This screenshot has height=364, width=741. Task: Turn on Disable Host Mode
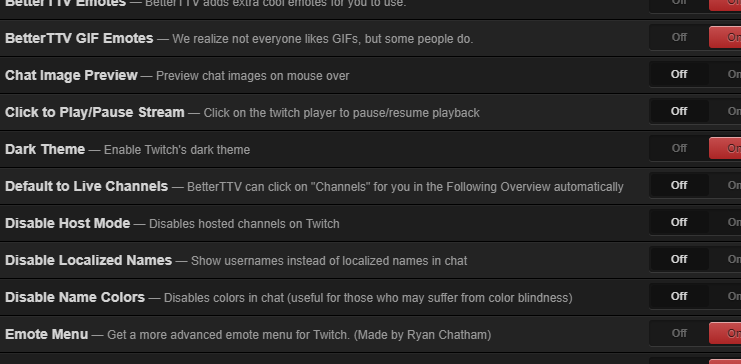(725, 222)
